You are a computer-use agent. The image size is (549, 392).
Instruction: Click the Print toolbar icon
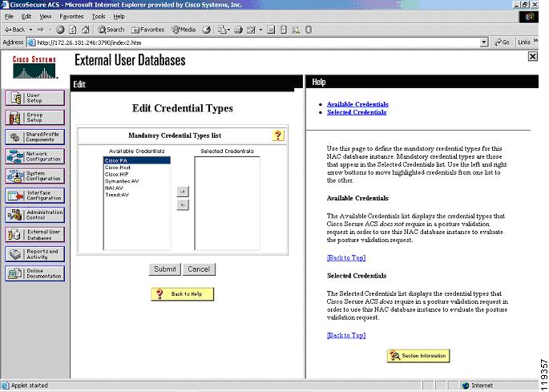tap(239, 30)
